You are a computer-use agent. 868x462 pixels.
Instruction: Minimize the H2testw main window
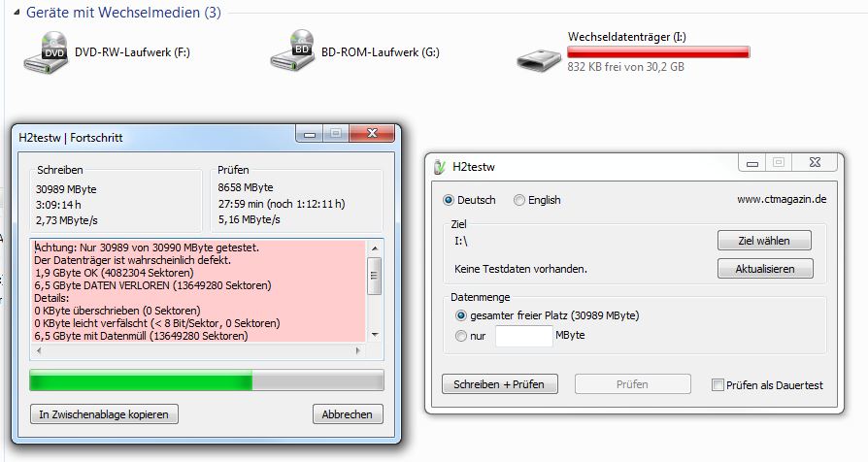pyautogui.click(x=751, y=163)
